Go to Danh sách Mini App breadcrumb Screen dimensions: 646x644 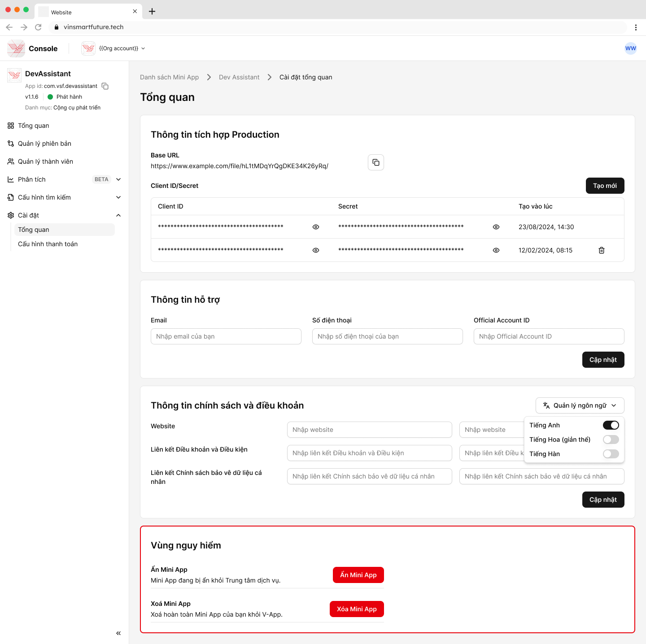(169, 77)
